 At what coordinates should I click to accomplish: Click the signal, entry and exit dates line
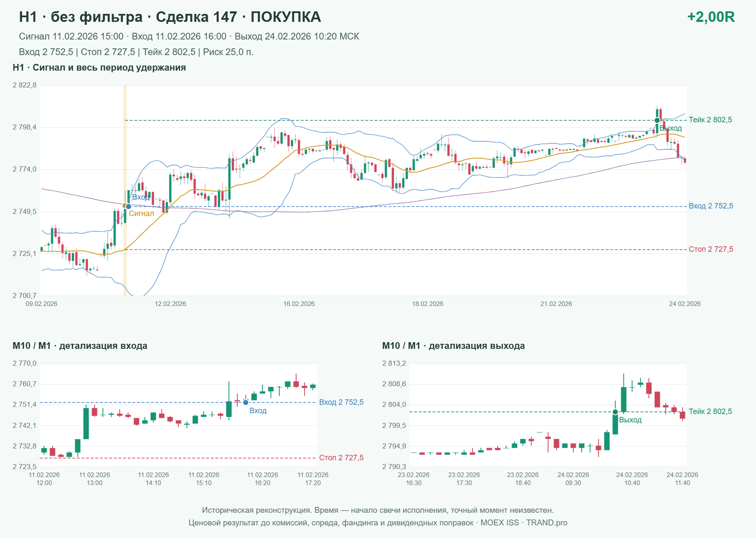pyautogui.click(x=189, y=37)
